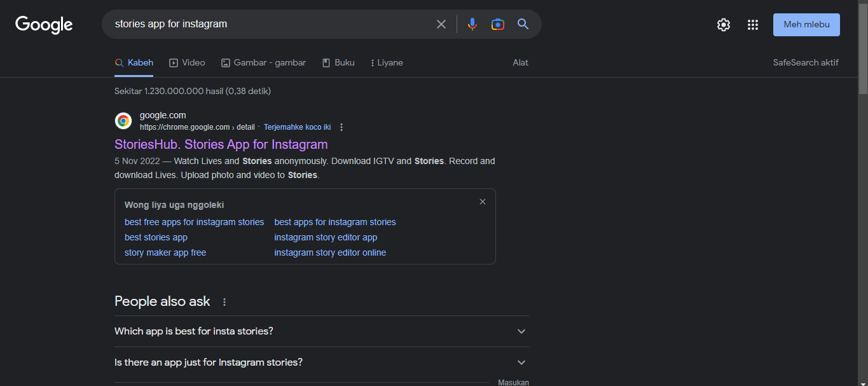Click 'Terjemahke koco iki' translate link
The image size is (868, 386).
point(297,127)
